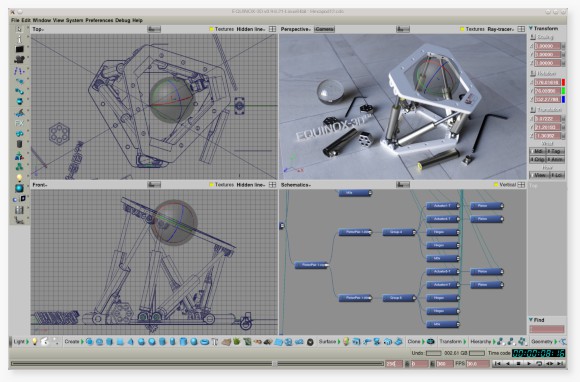Open the Perspective view name dropdown

coord(296,29)
